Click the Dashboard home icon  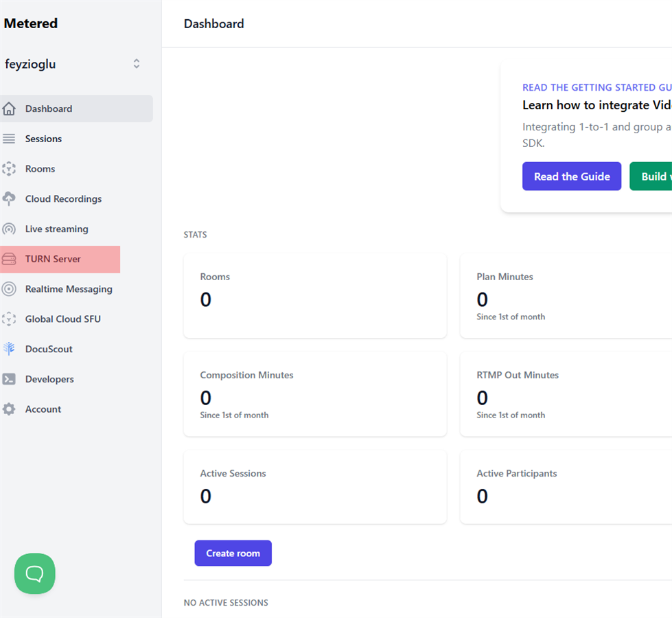click(9, 108)
